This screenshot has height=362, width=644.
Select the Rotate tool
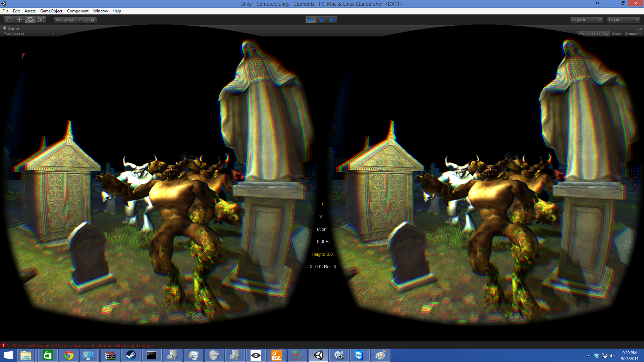coord(30,20)
